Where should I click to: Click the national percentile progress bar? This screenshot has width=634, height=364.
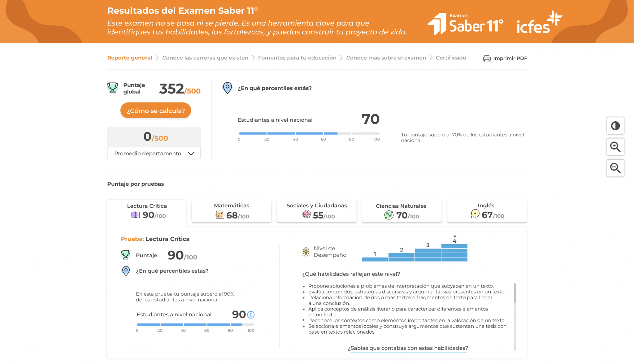[x=309, y=133]
